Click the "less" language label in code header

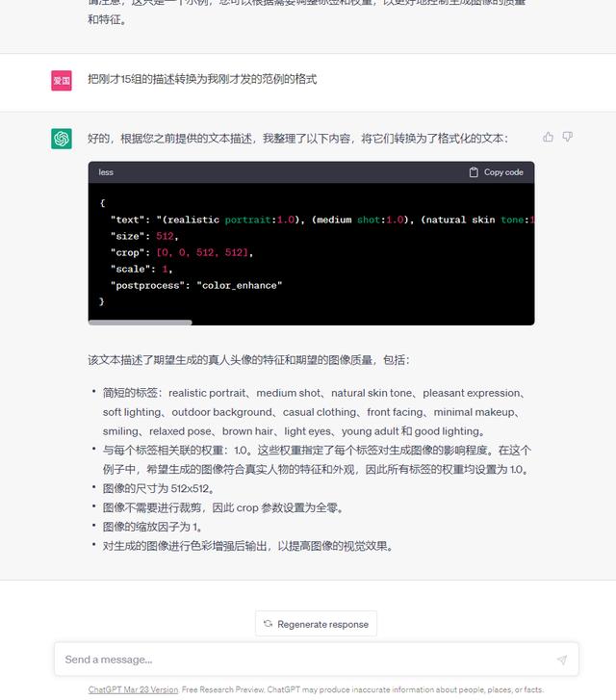click(106, 172)
